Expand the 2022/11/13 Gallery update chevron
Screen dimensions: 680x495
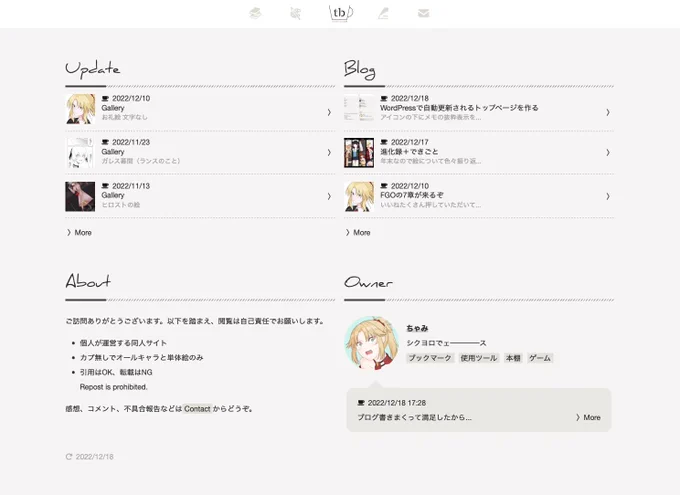coord(329,196)
